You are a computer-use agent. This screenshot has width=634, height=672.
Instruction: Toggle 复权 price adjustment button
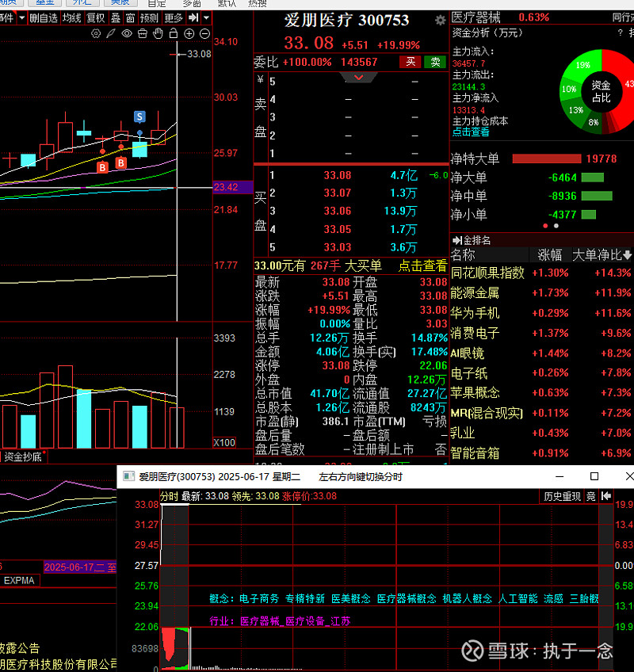pos(95,17)
